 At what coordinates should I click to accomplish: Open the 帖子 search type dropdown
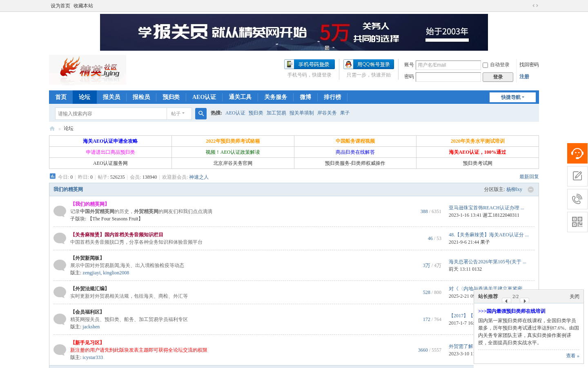pos(179,114)
